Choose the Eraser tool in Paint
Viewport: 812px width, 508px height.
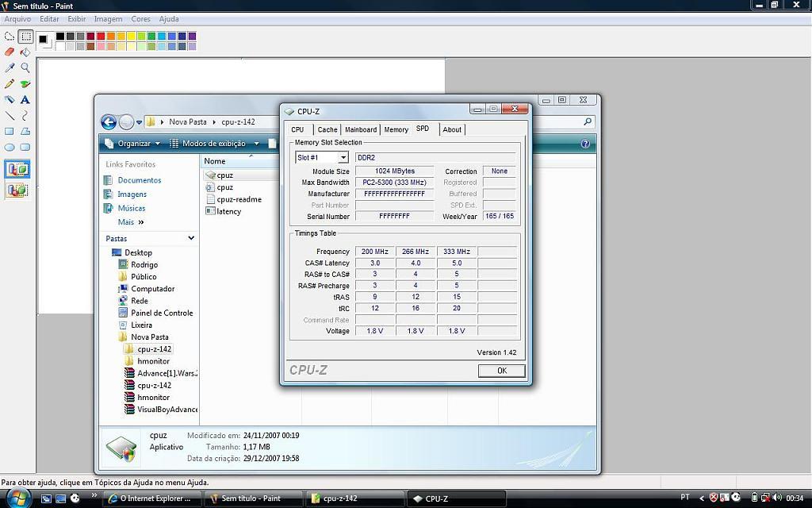click(10, 52)
